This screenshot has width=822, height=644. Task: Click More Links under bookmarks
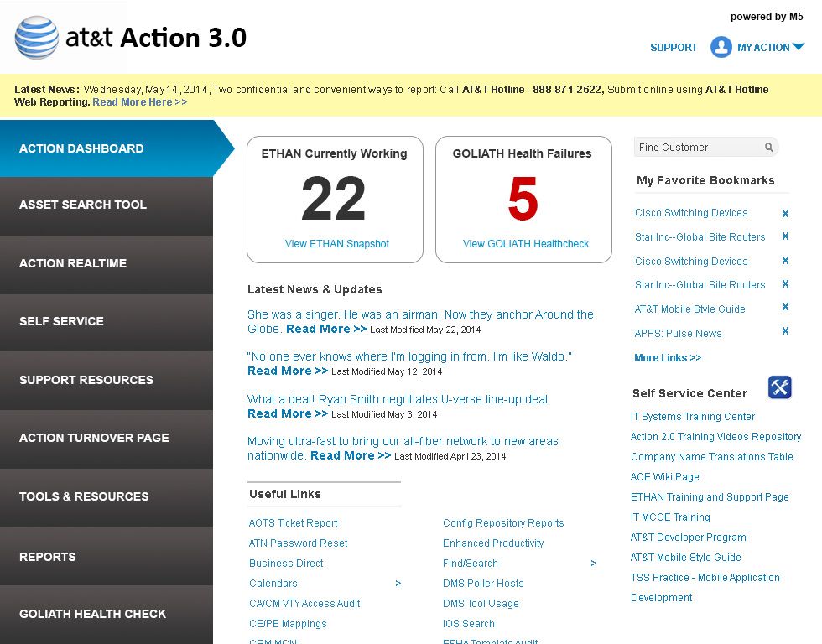[x=667, y=358]
